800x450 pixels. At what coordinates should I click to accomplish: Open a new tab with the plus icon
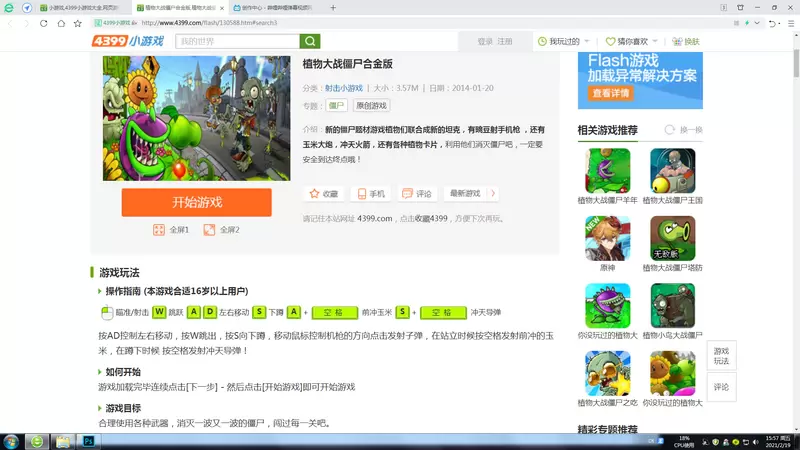(x=333, y=8)
